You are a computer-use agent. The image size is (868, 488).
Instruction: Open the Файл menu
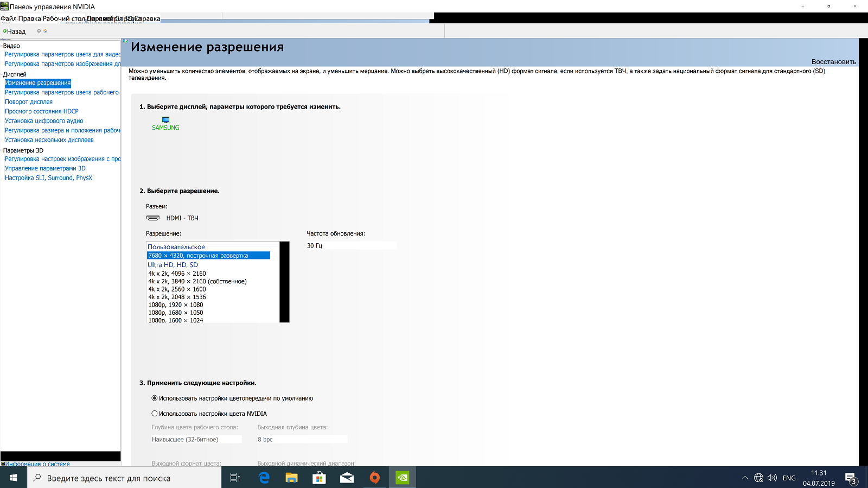(x=9, y=18)
